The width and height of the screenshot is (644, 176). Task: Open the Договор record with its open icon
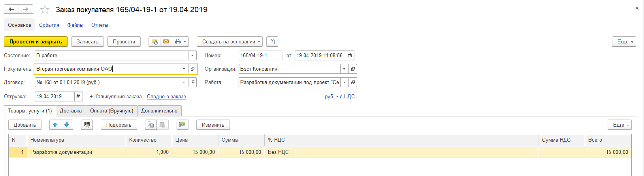coord(192,82)
